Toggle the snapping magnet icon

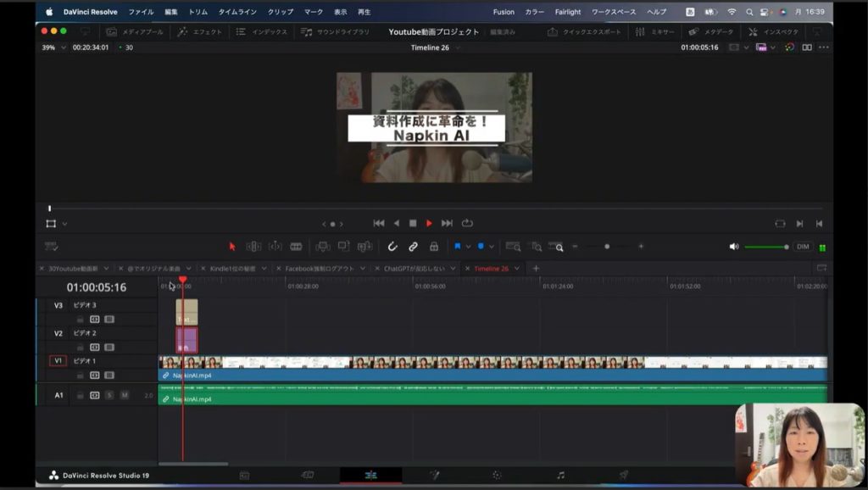pyautogui.click(x=392, y=247)
